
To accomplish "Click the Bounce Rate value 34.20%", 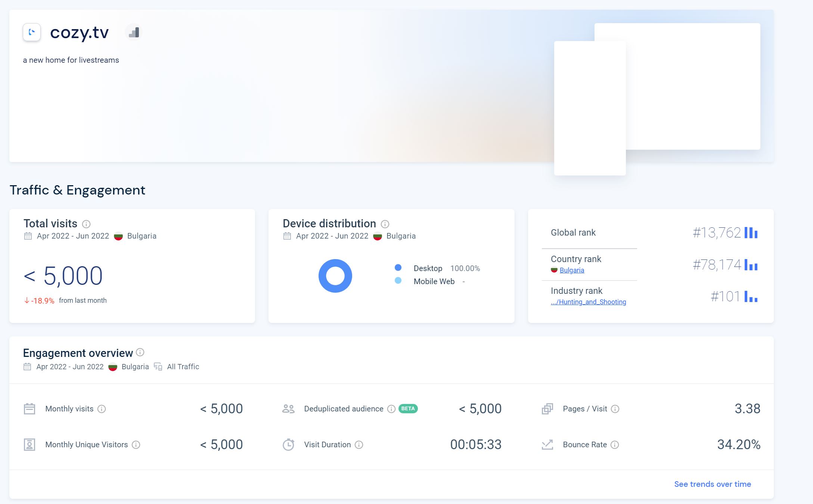I will point(739,445).
